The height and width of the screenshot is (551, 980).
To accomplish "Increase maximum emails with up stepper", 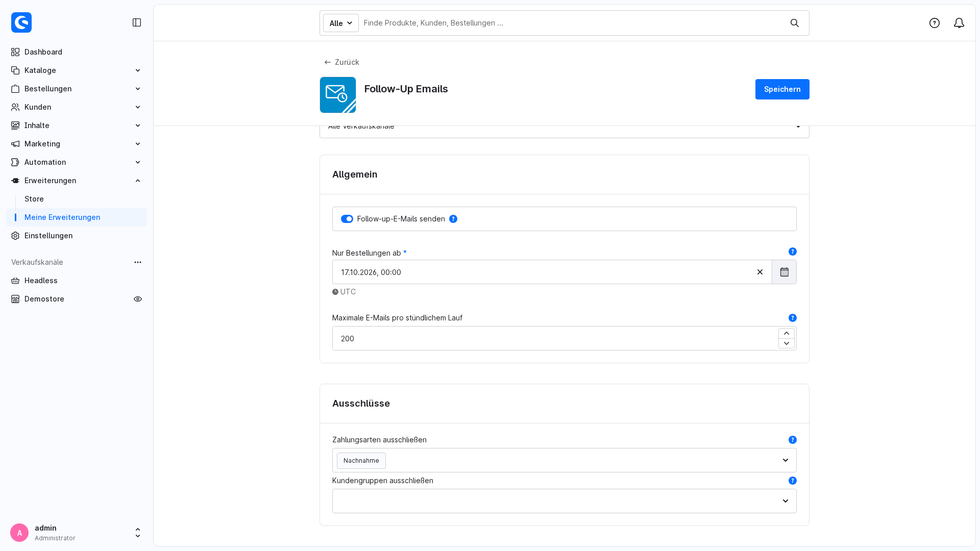I will [x=787, y=333].
